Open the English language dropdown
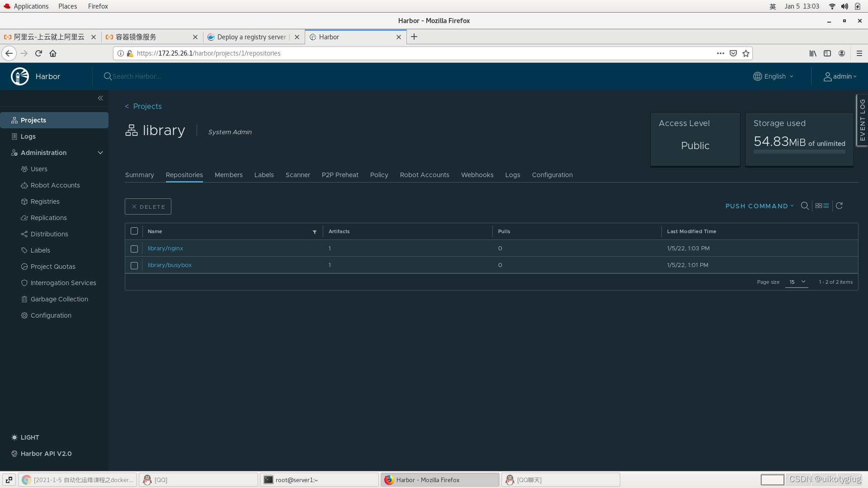Viewport: 868px width, 488px height. [x=774, y=76]
